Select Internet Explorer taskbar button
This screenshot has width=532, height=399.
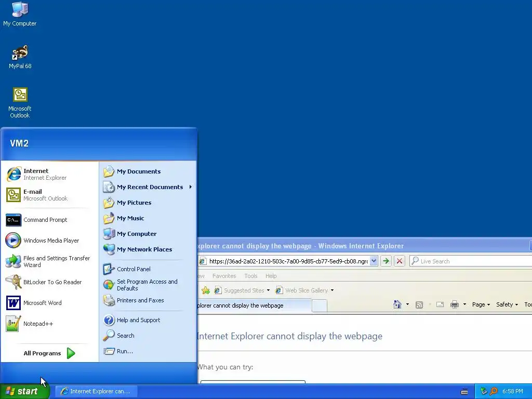click(96, 391)
